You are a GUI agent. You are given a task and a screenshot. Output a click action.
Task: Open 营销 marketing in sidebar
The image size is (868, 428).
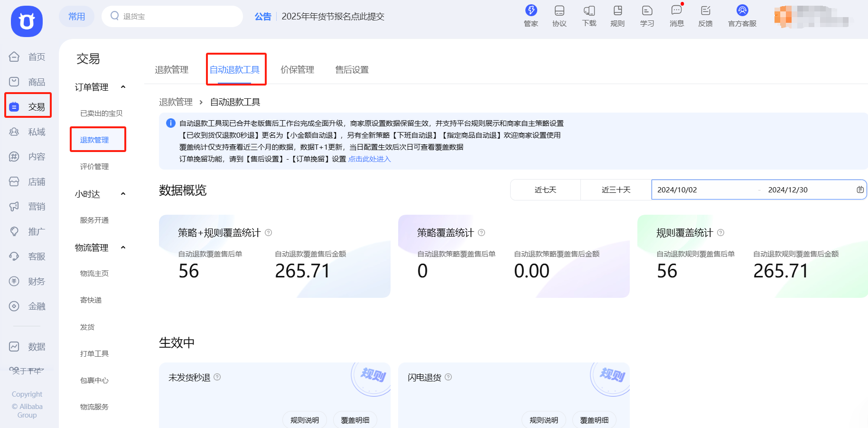pyautogui.click(x=28, y=207)
